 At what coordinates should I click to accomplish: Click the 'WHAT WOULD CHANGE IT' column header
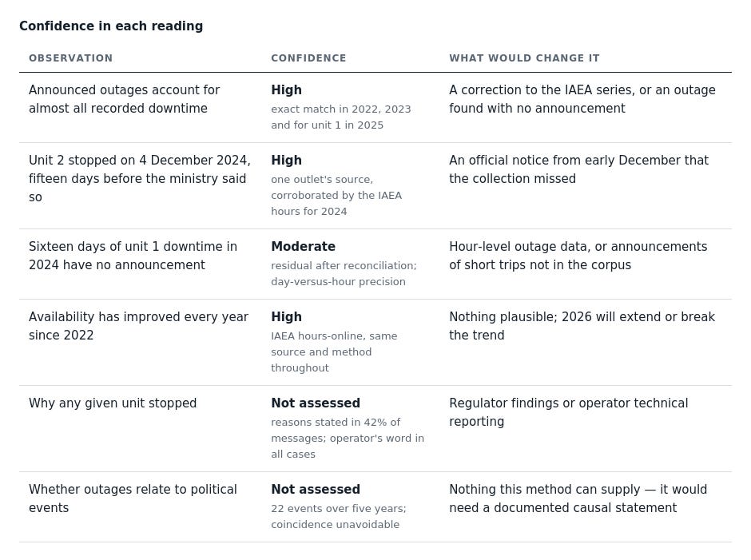[524, 58]
